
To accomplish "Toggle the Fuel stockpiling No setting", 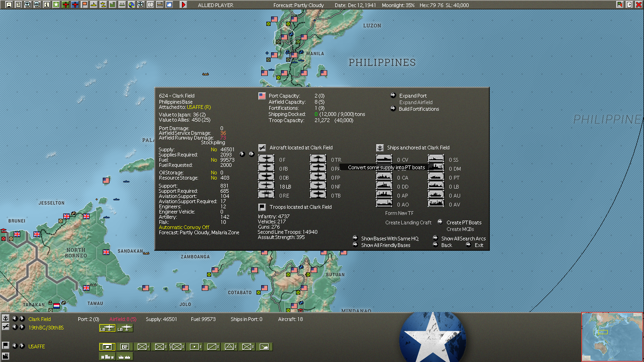I will click(214, 160).
